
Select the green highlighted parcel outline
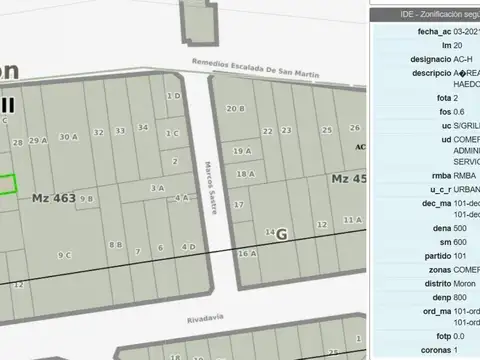8,184
